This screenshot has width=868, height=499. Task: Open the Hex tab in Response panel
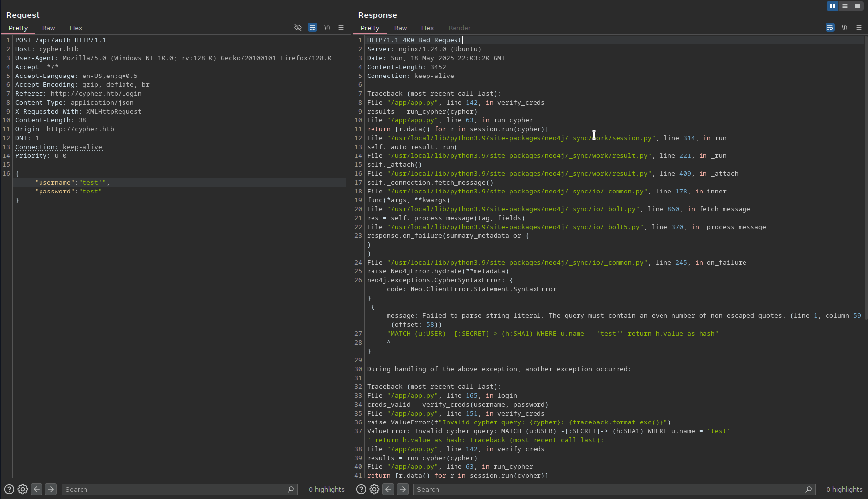tap(427, 28)
